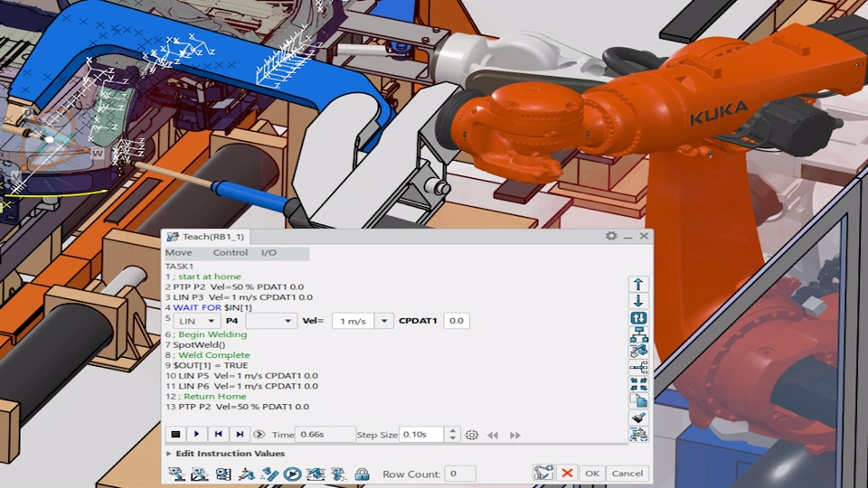The width and height of the screenshot is (868, 488).
Task: Click the CPDAT1 value field 0.0
Action: (456, 321)
